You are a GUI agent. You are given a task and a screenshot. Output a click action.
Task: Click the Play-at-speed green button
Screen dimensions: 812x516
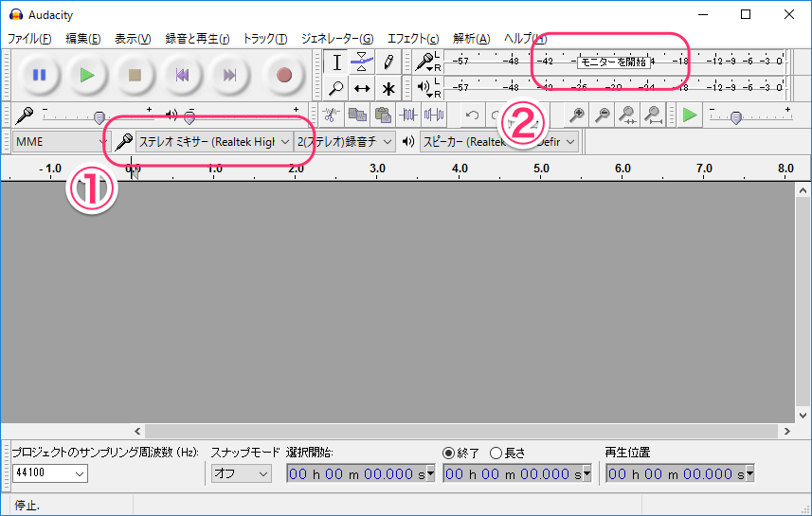point(690,115)
